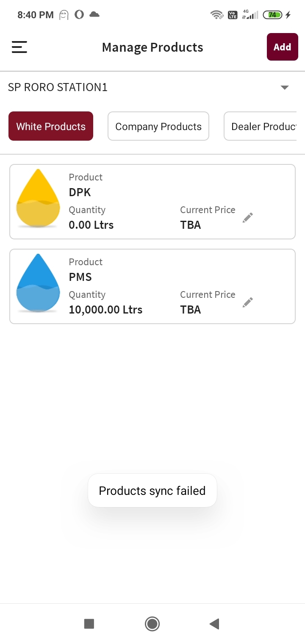
Task: Tap the cloud icon in status bar
Action: pos(95,15)
